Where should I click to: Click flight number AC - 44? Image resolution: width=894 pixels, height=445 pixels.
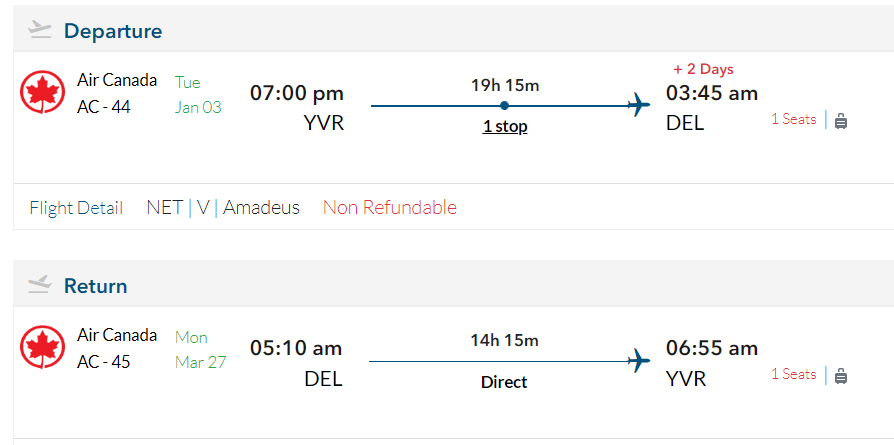tap(103, 107)
